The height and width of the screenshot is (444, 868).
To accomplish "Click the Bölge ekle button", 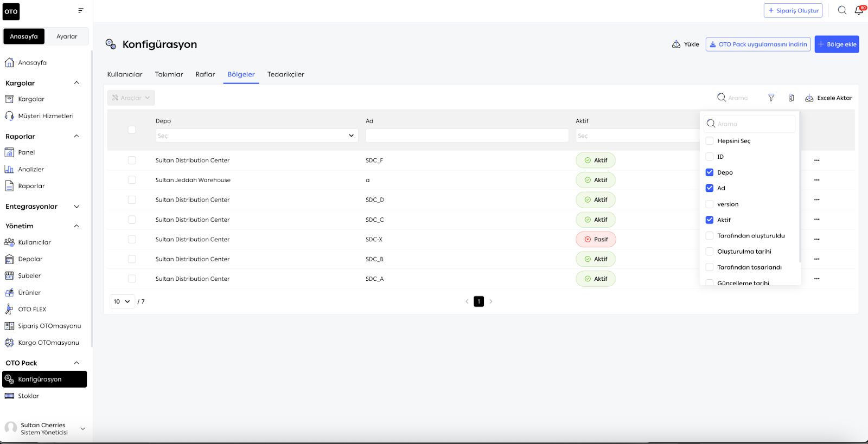I will (x=837, y=44).
